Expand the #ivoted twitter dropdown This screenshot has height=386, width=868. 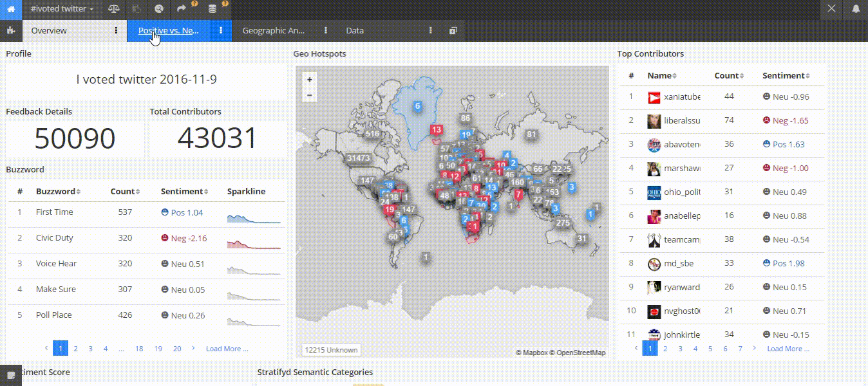(62, 9)
